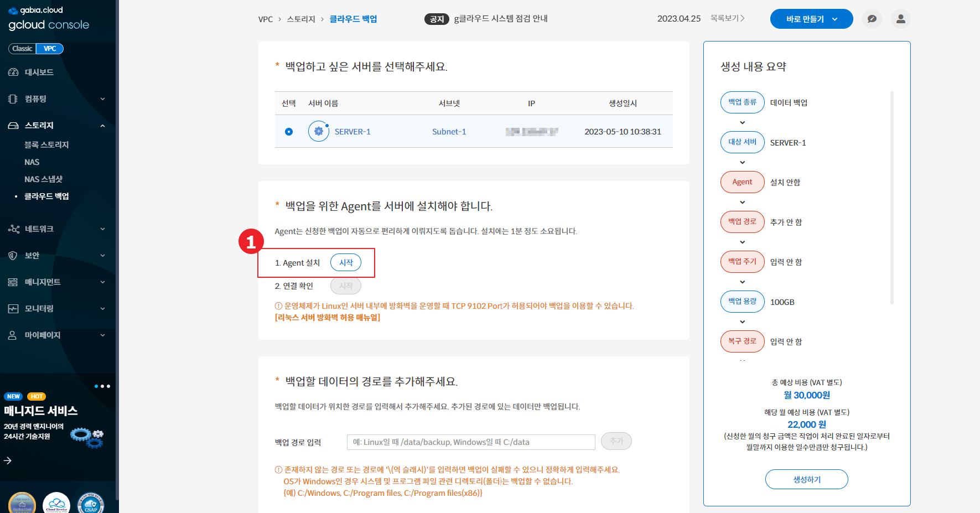This screenshot has width=980, height=513.
Task: Click the 월 30,000원 total cost
Action: pos(807,395)
